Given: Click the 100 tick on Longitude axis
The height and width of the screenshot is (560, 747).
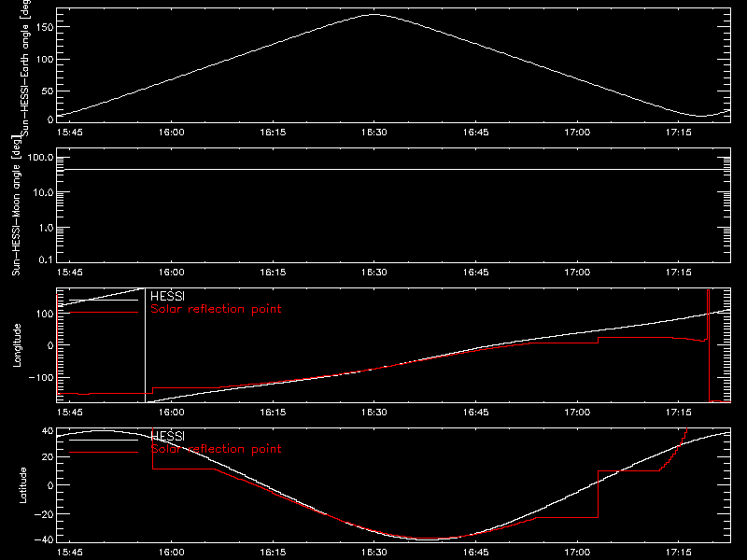Looking at the screenshot, I should point(44,314).
